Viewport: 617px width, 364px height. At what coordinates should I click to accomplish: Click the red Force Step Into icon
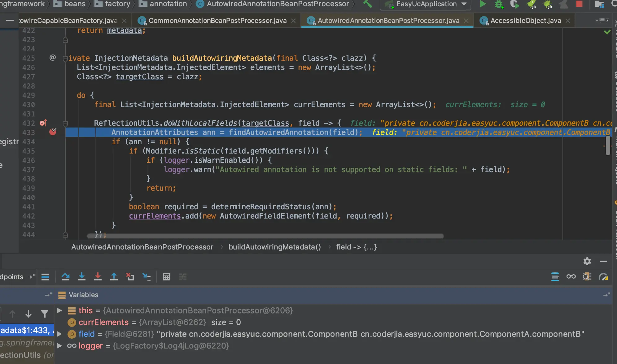(98, 276)
